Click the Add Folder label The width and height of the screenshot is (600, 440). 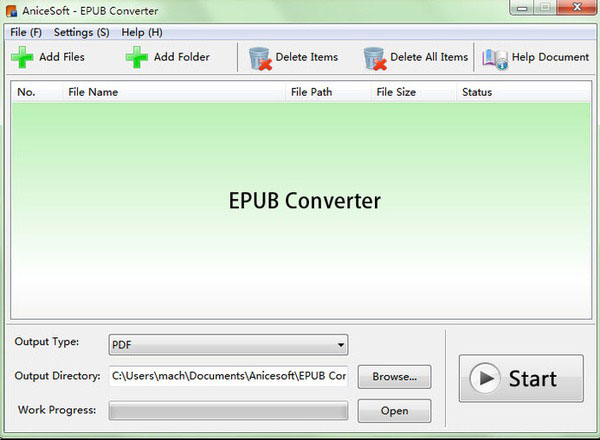point(182,57)
